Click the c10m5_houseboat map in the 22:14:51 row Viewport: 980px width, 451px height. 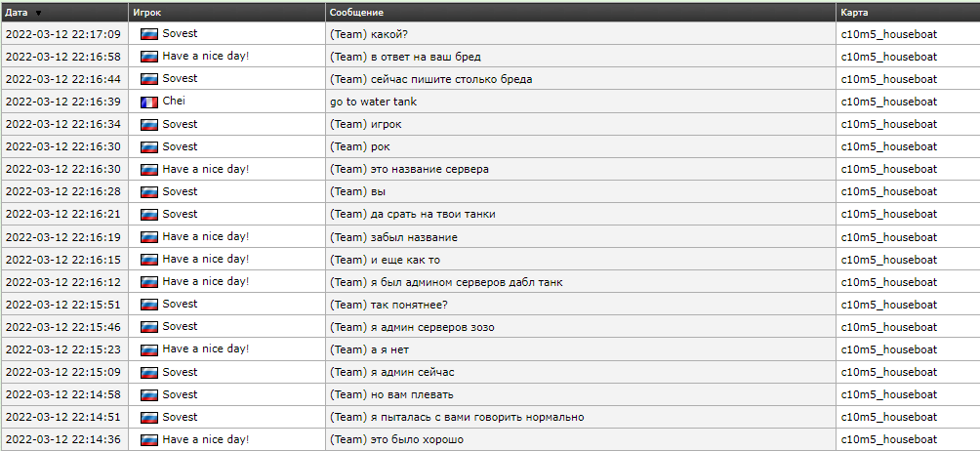pyautogui.click(x=888, y=417)
